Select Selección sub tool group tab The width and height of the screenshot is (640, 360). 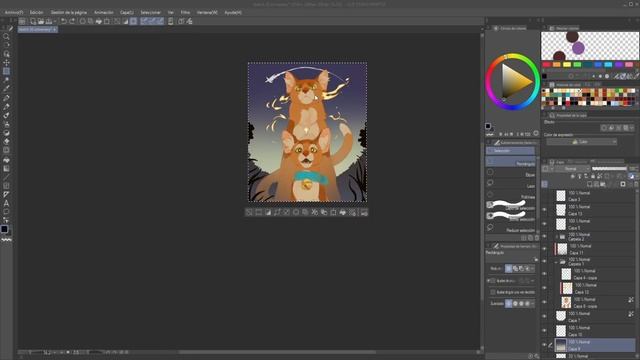[x=510, y=151]
